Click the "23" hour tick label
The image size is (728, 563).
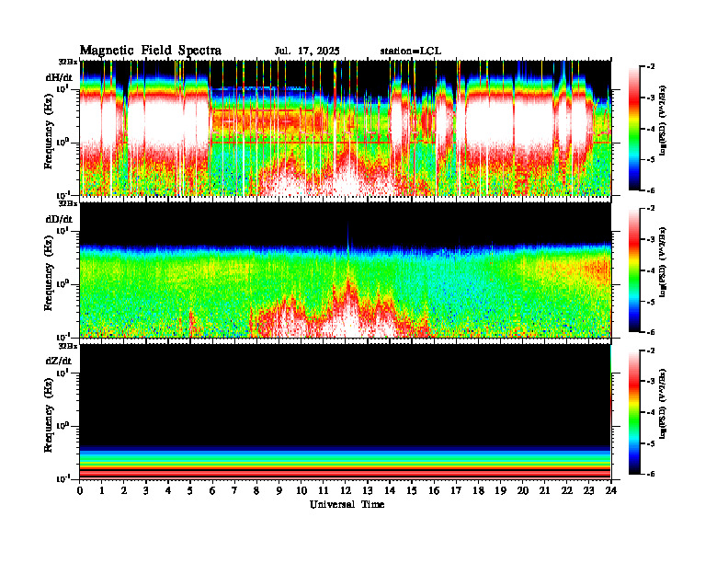click(x=589, y=490)
